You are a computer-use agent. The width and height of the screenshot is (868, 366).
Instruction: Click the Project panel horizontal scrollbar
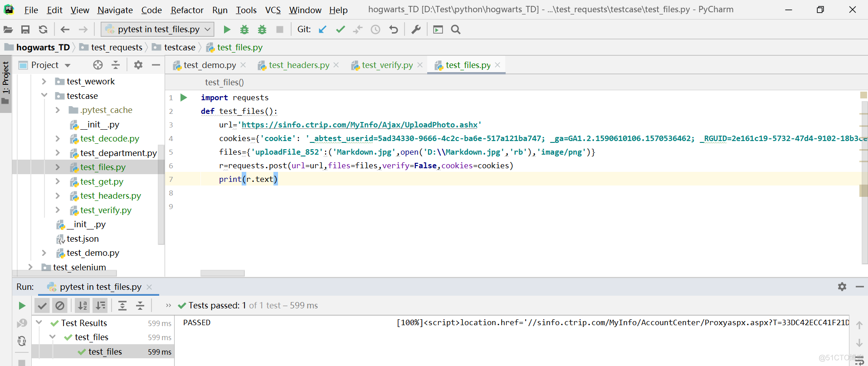coord(64,273)
